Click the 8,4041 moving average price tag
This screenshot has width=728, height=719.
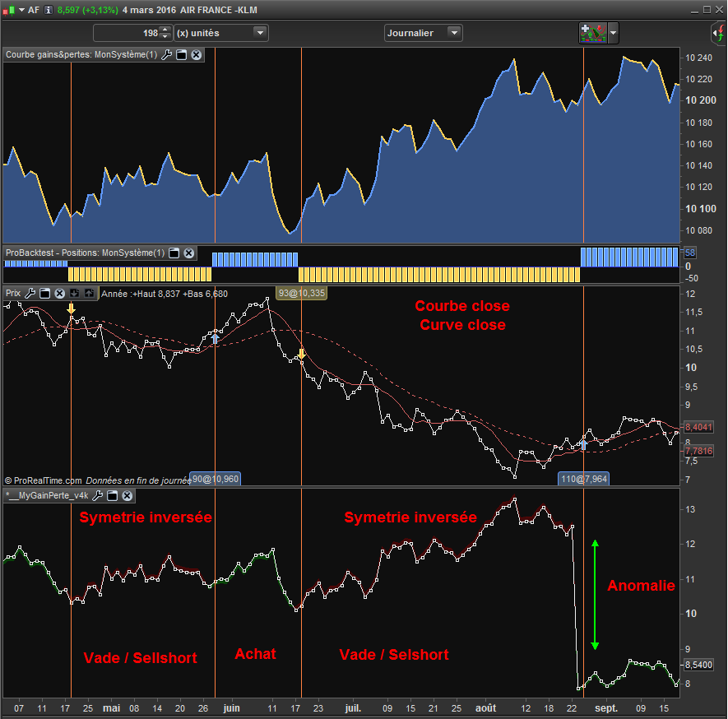(x=698, y=427)
